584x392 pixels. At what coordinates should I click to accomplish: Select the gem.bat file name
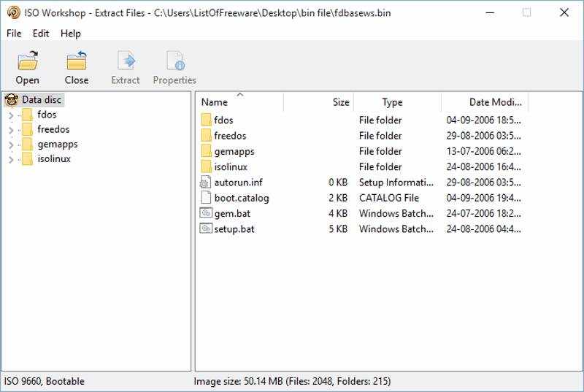232,214
